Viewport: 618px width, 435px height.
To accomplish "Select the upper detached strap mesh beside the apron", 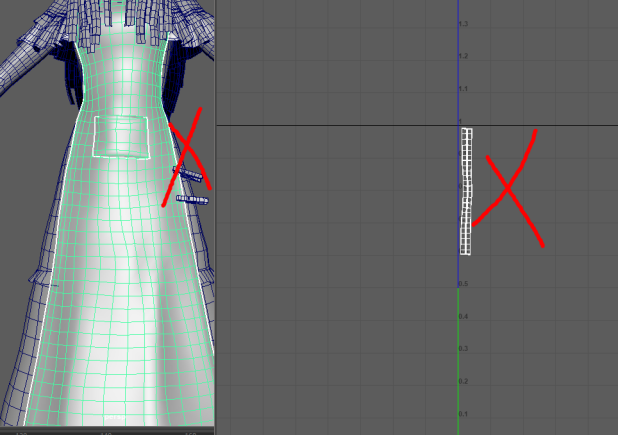I will point(188,174).
